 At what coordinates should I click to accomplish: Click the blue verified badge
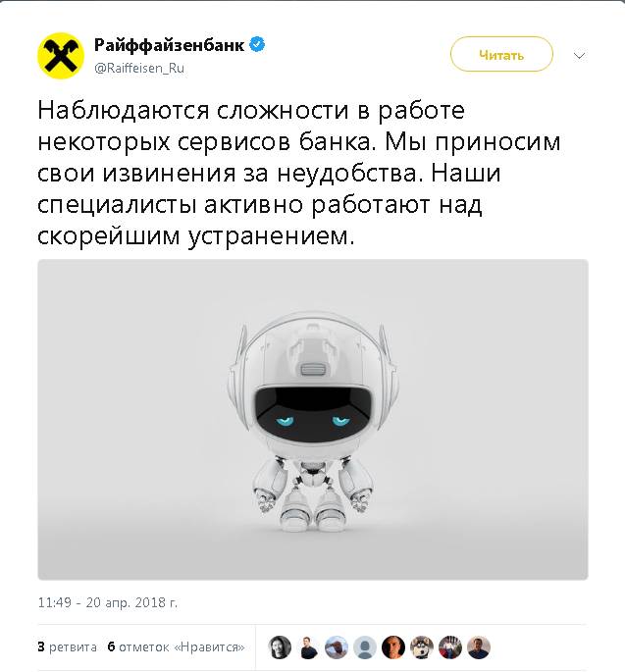[257, 44]
